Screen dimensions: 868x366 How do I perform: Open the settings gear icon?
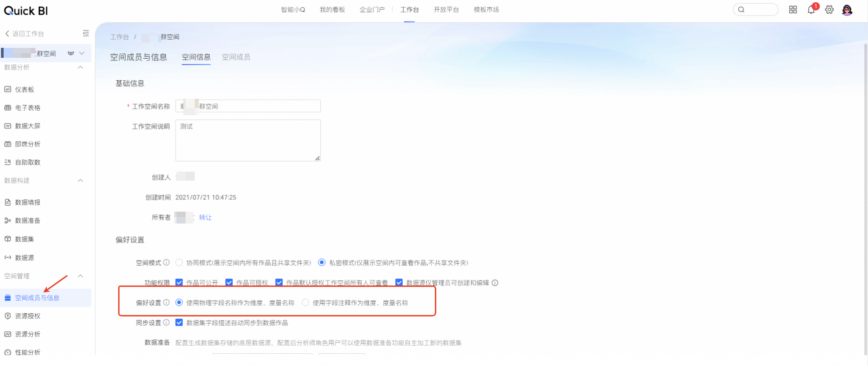[x=829, y=10]
